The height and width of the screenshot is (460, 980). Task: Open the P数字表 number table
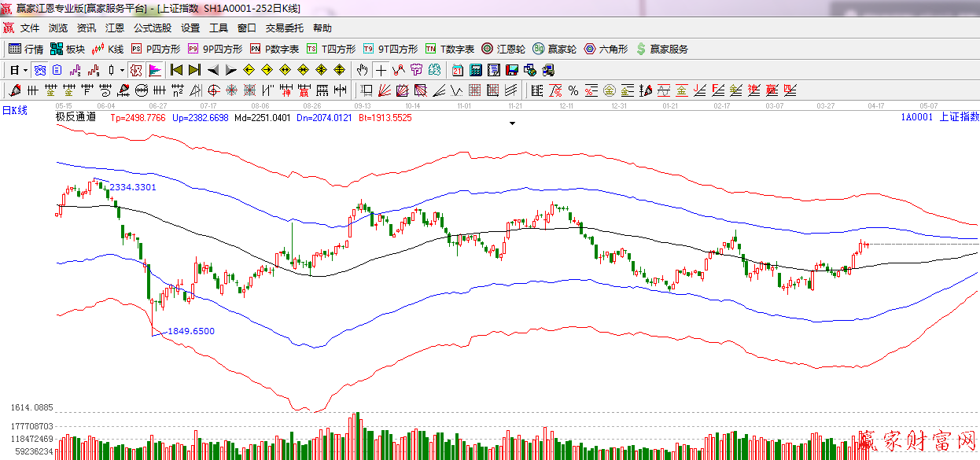point(274,49)
